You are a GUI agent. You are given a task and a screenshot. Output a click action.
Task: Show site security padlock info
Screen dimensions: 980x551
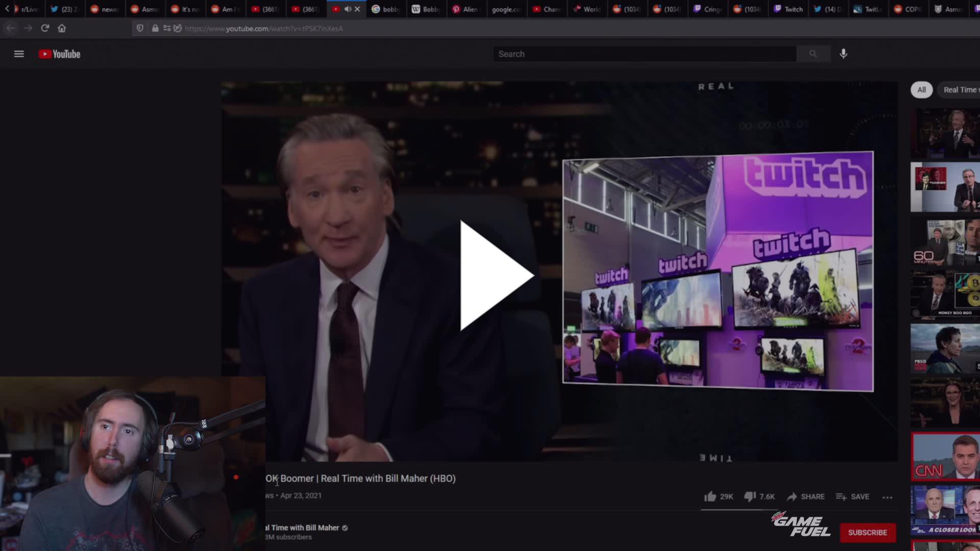pyautogui.click(x=155, y=28)
